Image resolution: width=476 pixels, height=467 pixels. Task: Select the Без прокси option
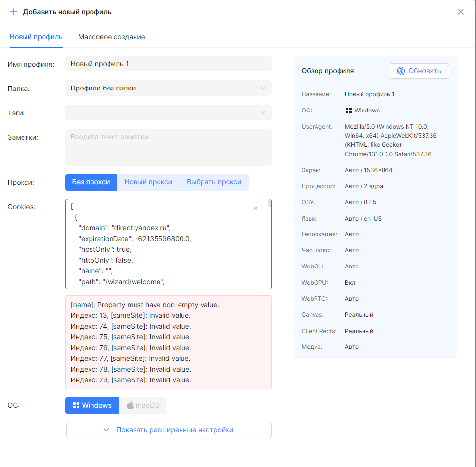tap(91, 182)
